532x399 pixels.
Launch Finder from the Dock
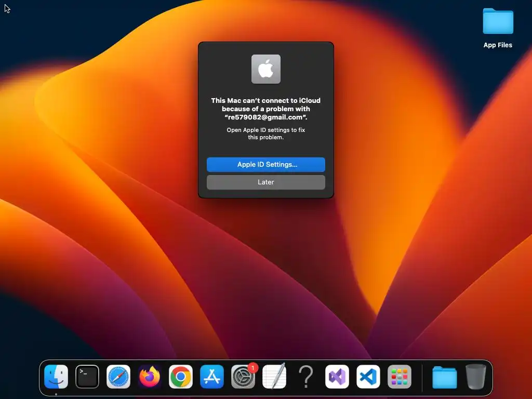click(x=56, y=377)
